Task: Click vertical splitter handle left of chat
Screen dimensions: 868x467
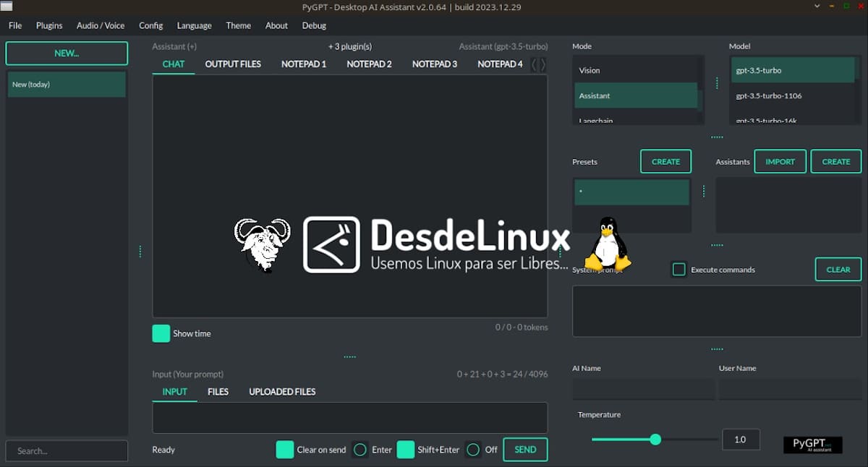Action: coord(140,252)
